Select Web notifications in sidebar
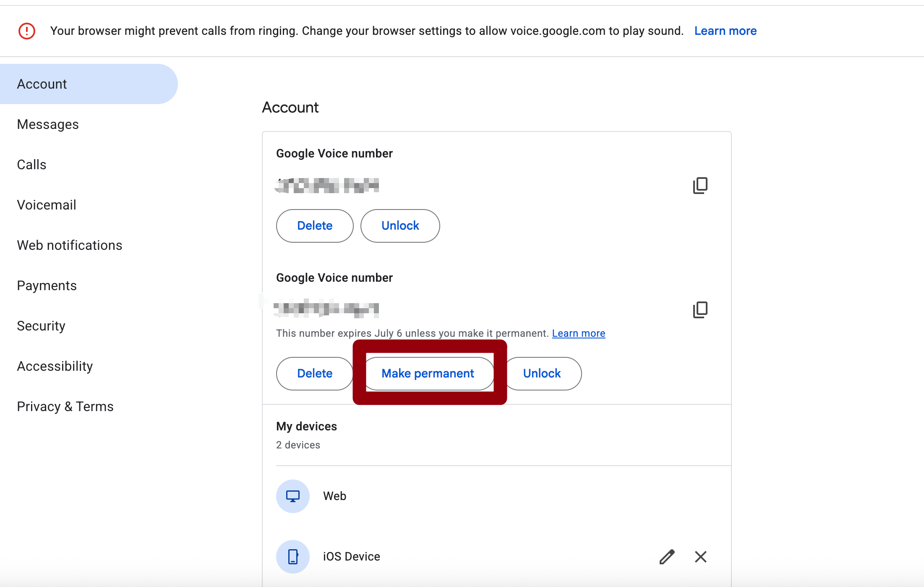The width and height of the screenshot is (924, 587). (x=70, y=246)
